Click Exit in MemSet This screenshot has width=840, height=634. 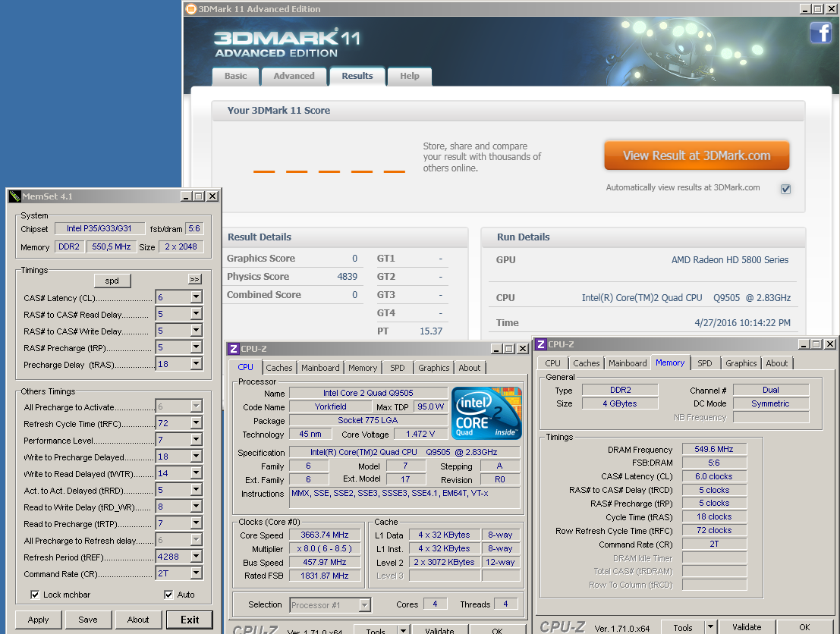(190, 620)
